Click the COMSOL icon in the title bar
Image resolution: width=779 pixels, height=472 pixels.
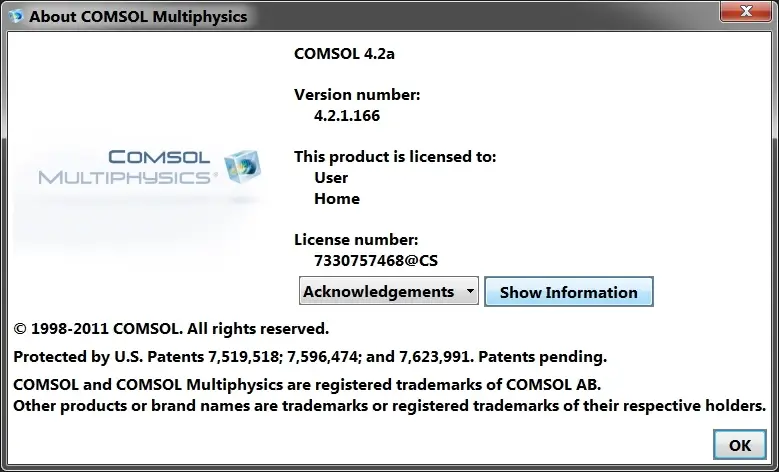pyautogui.click(x=15, y=16)
